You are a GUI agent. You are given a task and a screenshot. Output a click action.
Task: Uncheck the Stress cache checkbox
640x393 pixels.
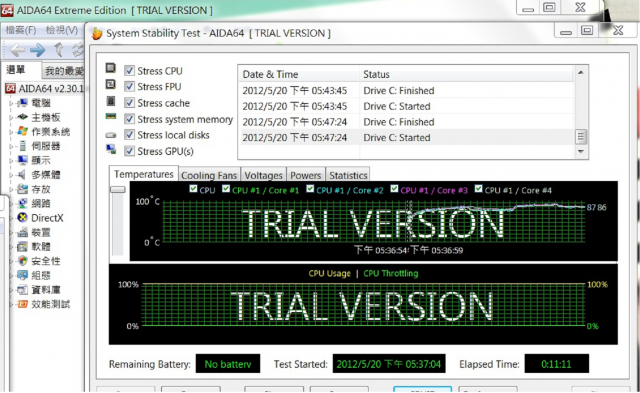129,103
